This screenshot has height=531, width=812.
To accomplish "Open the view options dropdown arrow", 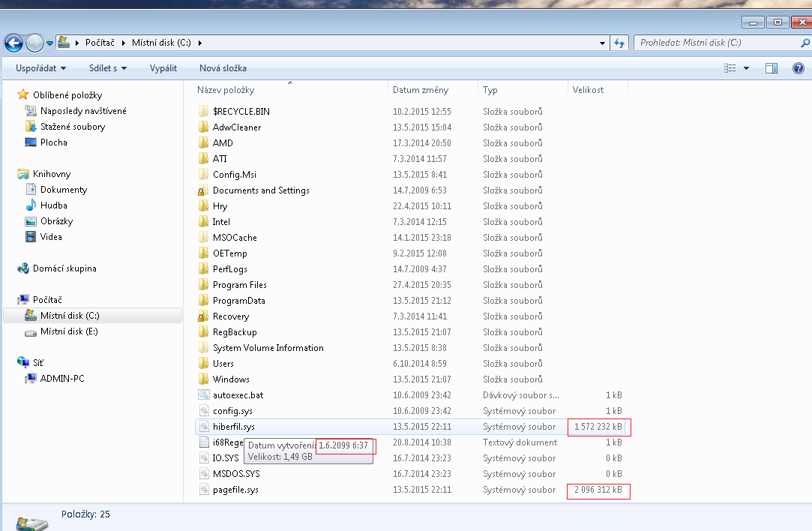I will click(x=746, y=68).
